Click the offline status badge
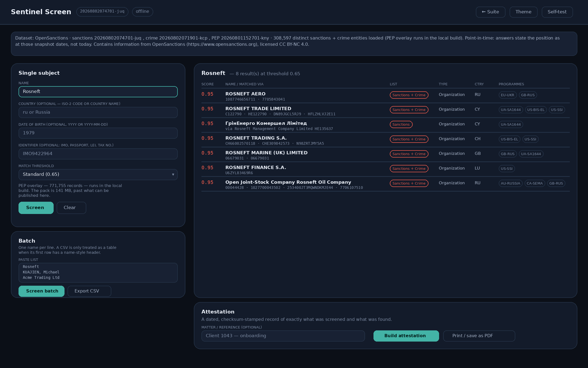Viewport: 588px width, 368px height. click(142, 12)
